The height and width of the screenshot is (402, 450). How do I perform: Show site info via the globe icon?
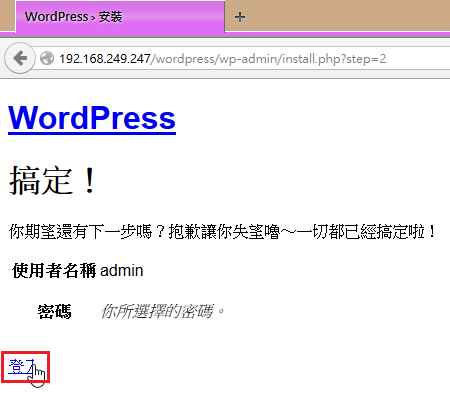click(47, 58)
